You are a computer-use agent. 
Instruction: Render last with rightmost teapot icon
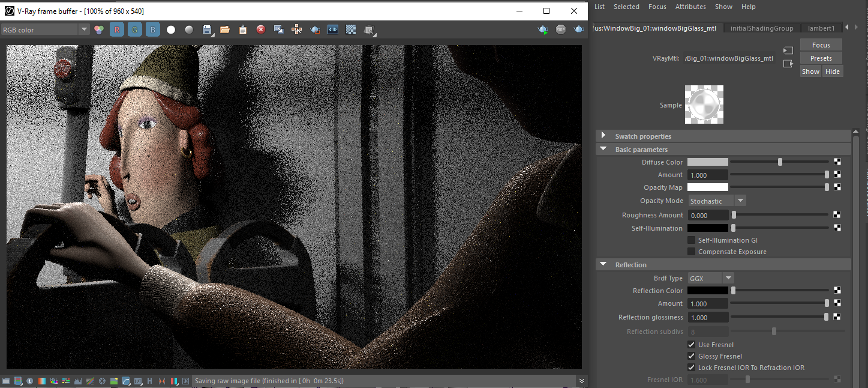579,29
